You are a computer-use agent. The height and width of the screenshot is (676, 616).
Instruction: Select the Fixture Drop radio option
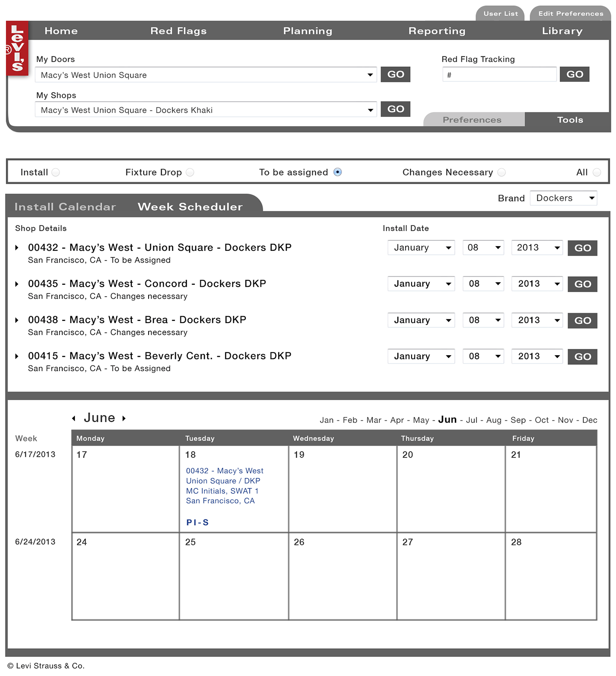pyautogui.click(x=190, y=172)
